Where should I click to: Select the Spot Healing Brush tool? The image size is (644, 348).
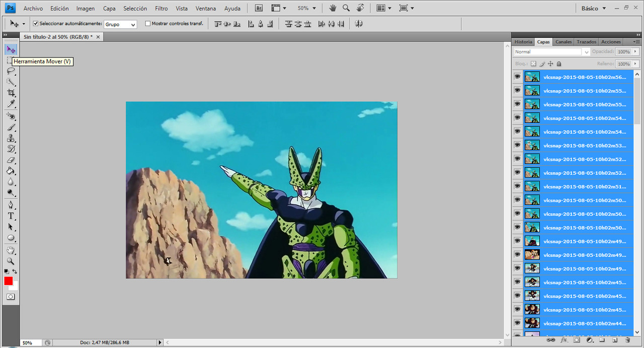coord(11,116)
